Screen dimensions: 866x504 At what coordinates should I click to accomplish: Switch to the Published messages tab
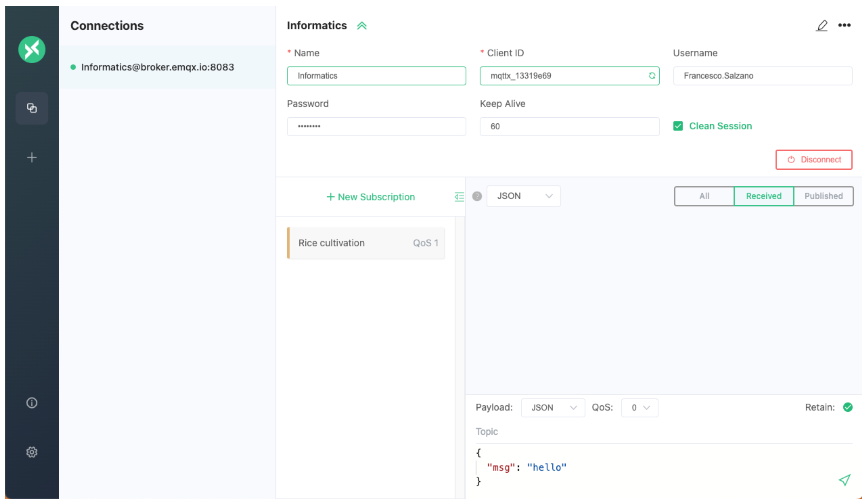(823, 196)
